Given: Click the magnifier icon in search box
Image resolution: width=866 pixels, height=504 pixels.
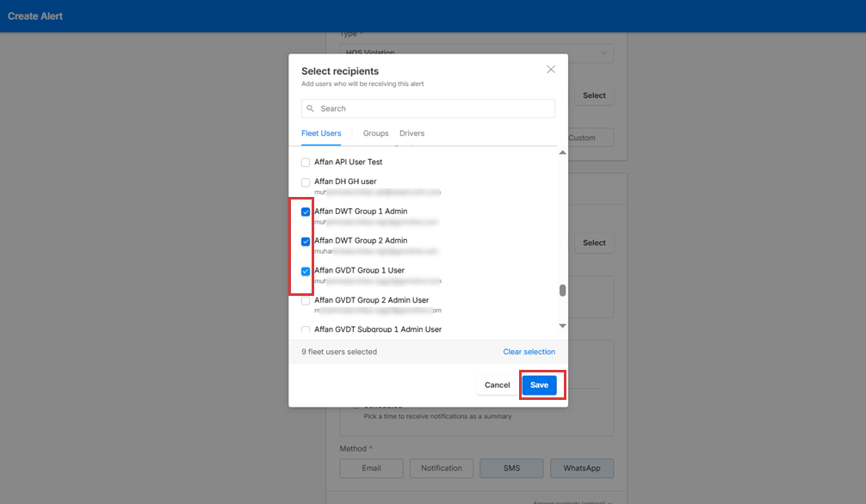Looking at the screenshot, I should [x=311, y=109].
